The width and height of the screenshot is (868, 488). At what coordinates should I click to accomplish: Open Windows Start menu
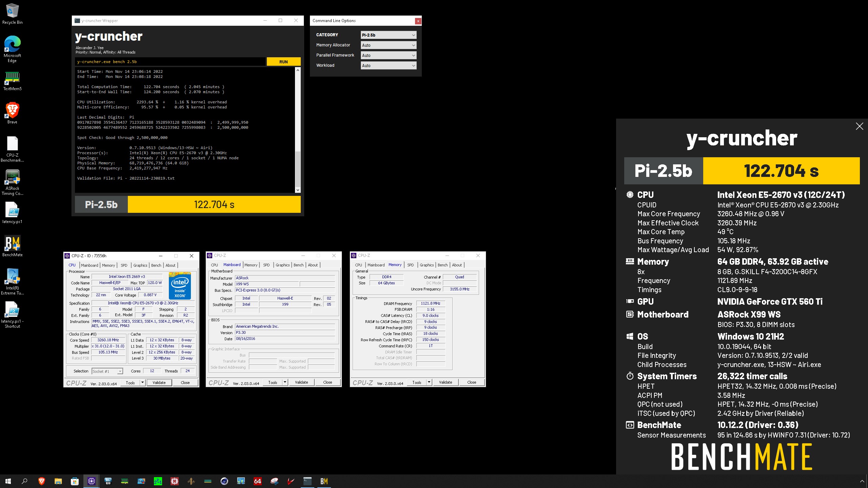8,481
